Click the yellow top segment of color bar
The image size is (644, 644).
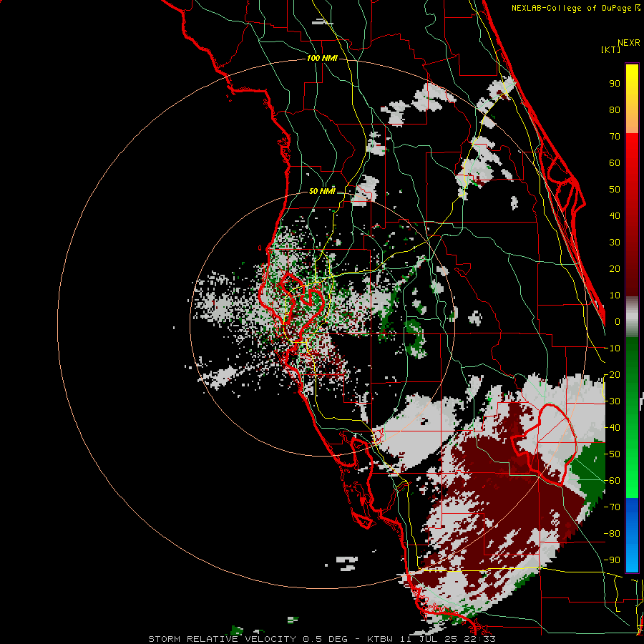click(632, 99)
